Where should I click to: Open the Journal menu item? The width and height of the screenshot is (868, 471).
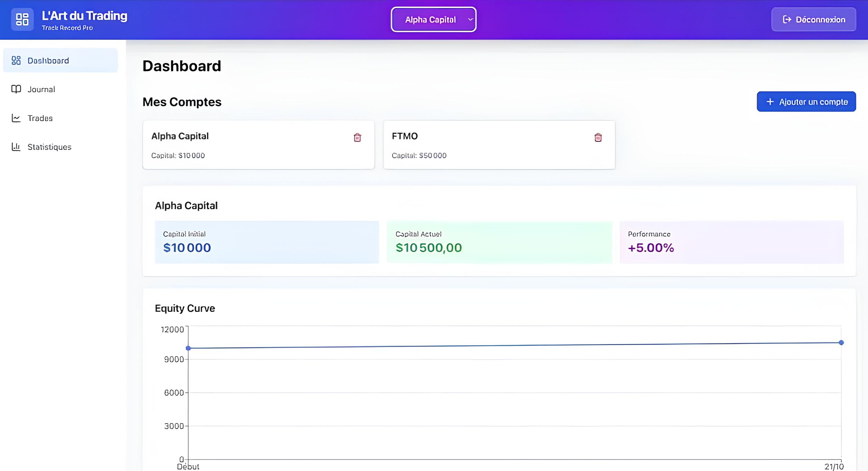point(41,89)
